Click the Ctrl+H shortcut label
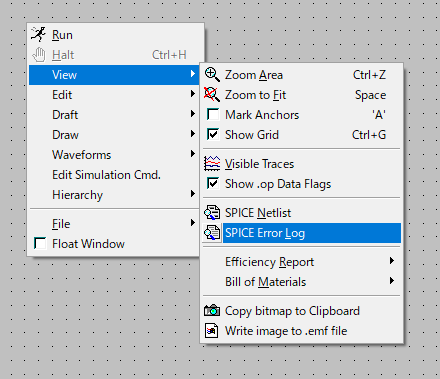 pyautogui.click(x=169, y=55)
